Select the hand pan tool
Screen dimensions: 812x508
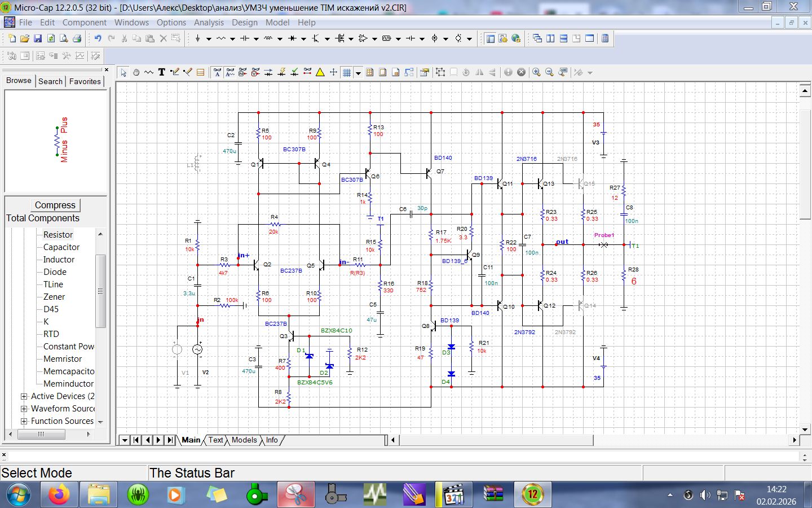pyautogui.click(x=136, y=72)
